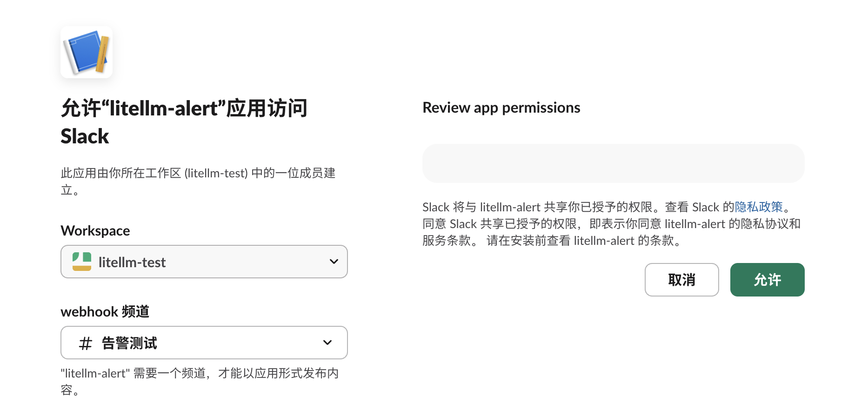
Task: Click the chevron next to 告警测试
Action: click(327, 343)
